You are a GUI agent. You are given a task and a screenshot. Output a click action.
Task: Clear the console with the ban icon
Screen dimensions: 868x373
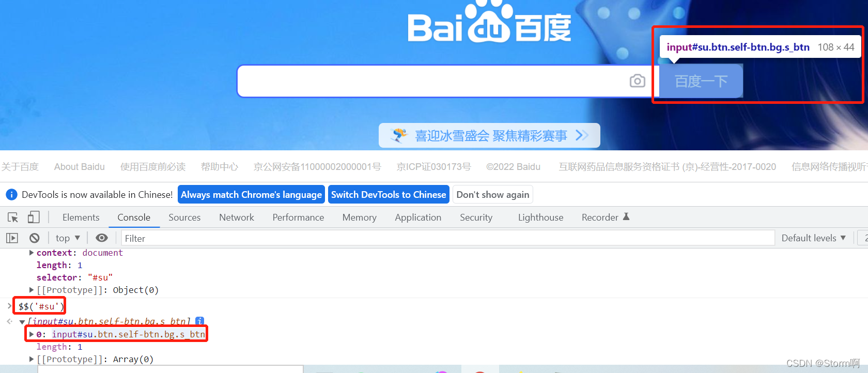[x=35, y=238]
